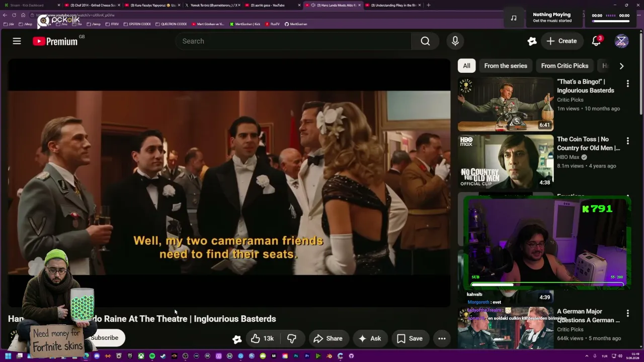Image resolution: width=644 pixels, height=362 pixels.
Task: Open the music note media widget icon
Action: click(x=514, y=18)
